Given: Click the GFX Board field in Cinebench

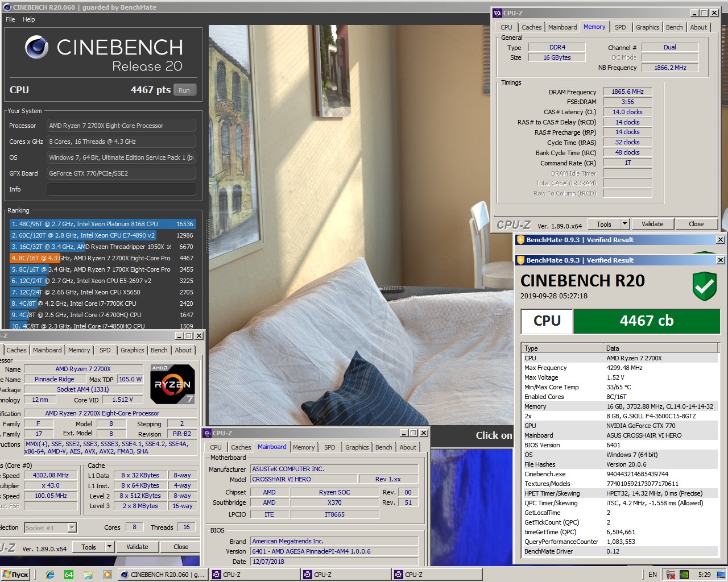Looking at the screenshot, I should [121, 173].
